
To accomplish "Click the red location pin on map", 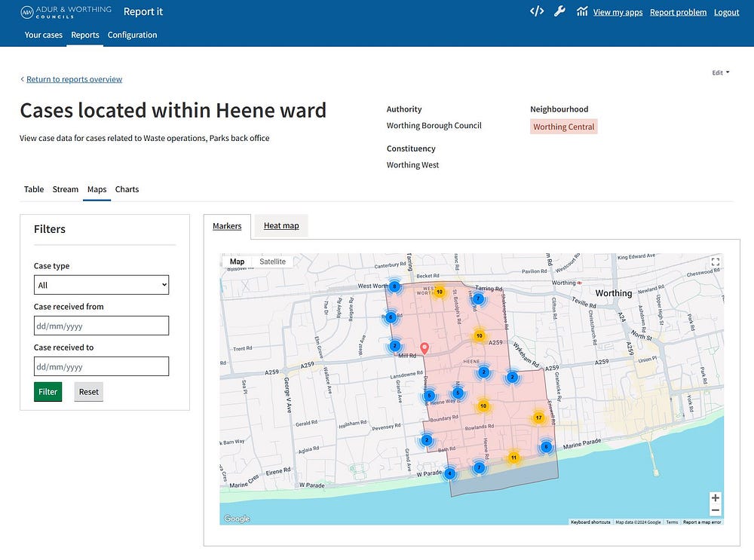I will 425,347.
